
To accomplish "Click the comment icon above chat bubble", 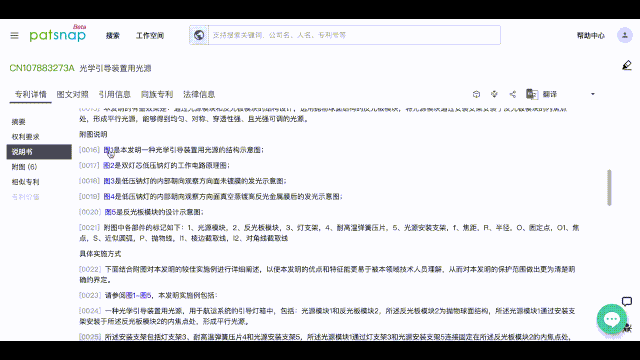I will pyautogui.click(x=627, y=302).
